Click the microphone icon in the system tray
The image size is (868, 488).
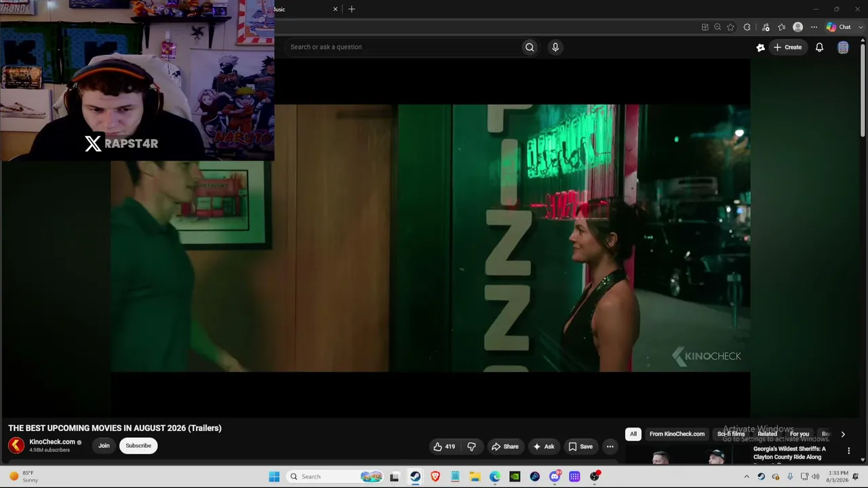coord(790,476)
